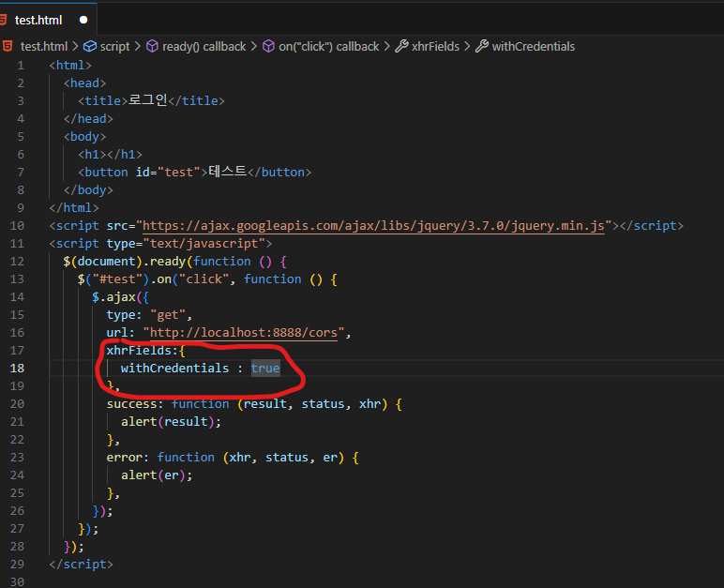This screenshot has width=724, height=588.
Task: Open the ready() callback breadcrumb
Action: point(204,46)
